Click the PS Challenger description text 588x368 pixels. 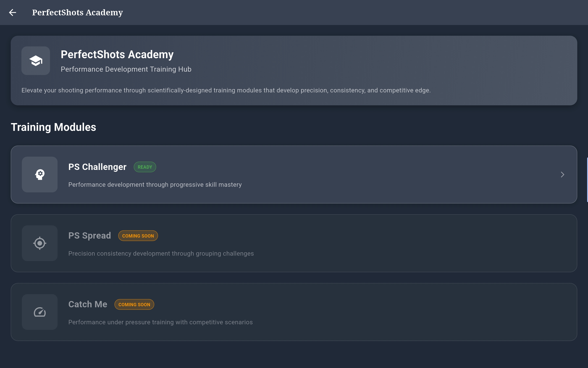click(155, 185)
